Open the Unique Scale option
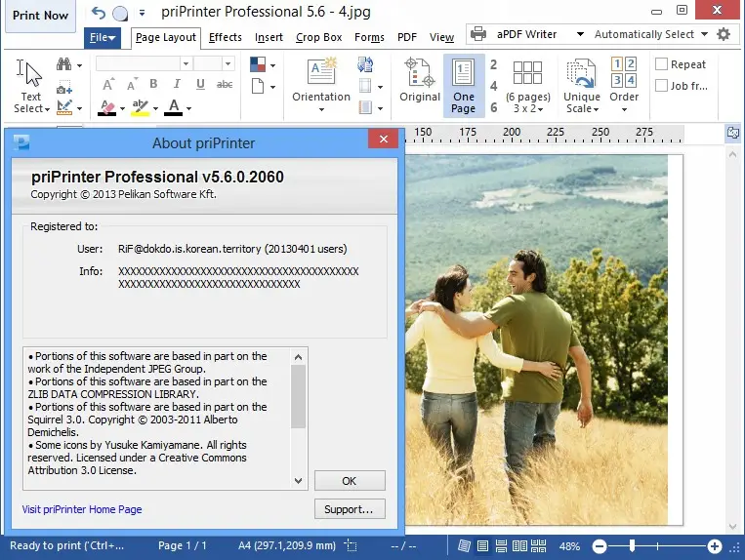The height and width of the screenshot is (560, 745). click(x=582, y=86)
